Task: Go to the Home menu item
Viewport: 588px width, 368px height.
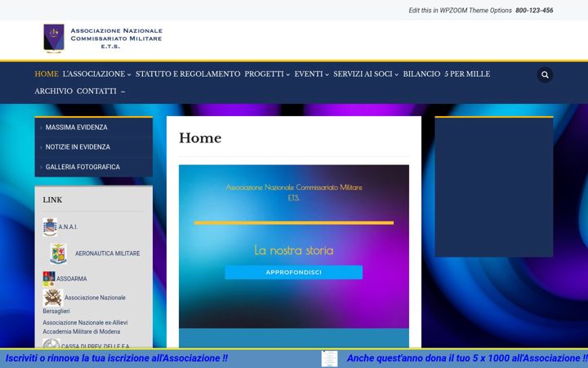Action: (x=47, y=74)
